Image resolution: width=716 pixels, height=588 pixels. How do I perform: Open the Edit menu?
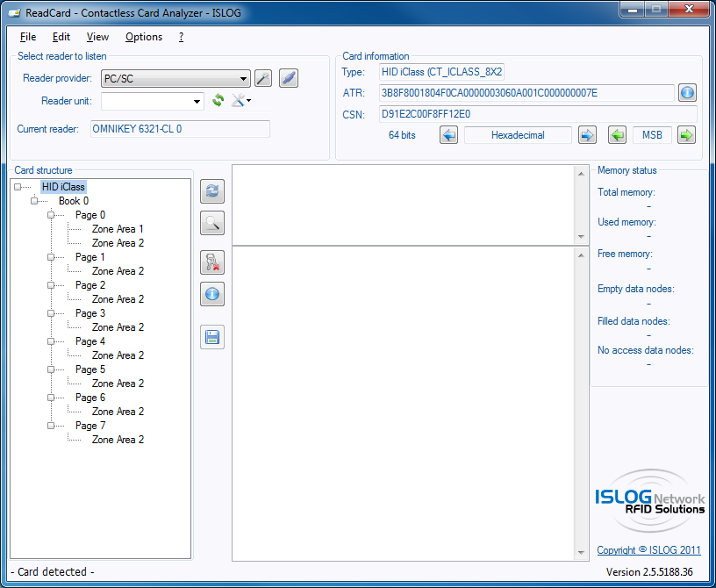(x=61, y=37)
